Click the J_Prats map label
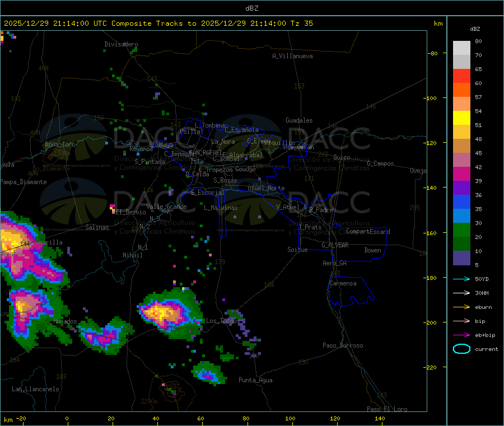 pos(310,227)
